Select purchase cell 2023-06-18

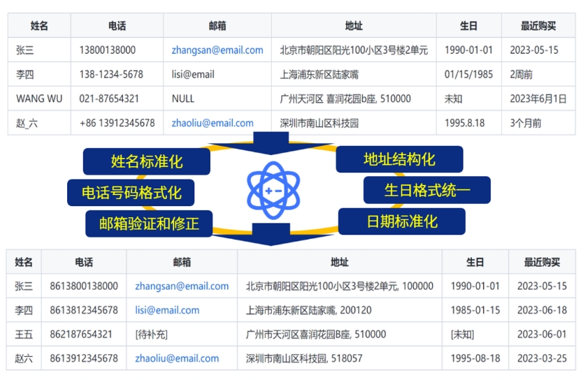543,310
